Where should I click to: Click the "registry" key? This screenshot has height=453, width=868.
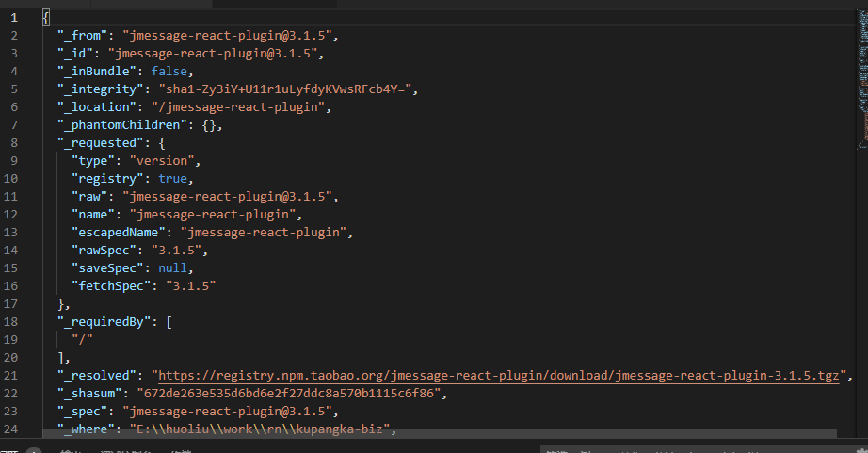(107, 179)
